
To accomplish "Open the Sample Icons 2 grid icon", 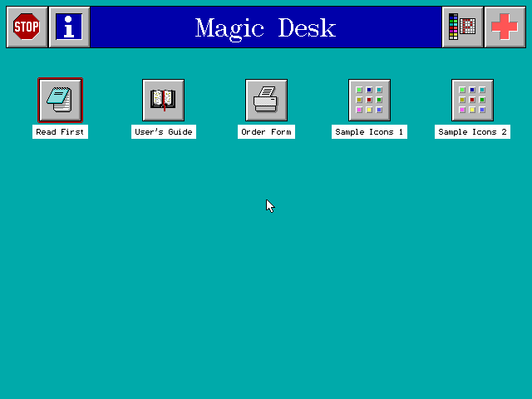I will click(x=472, y=100).
